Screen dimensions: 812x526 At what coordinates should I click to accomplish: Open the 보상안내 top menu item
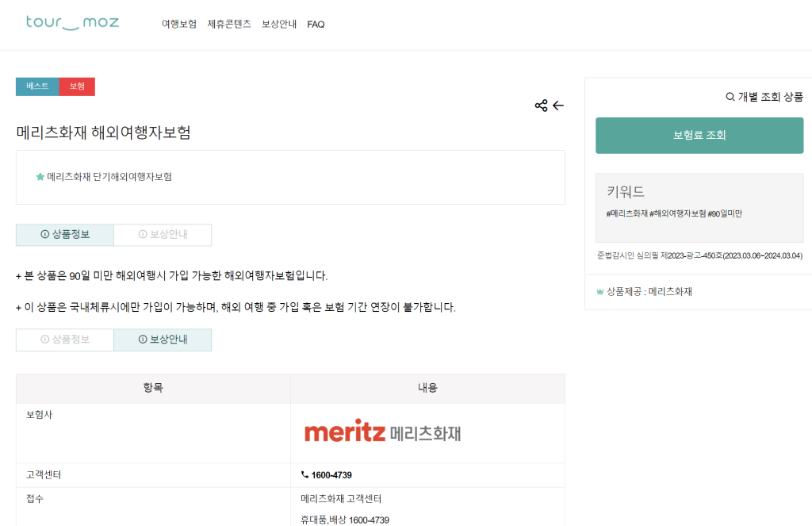[279, 24]
